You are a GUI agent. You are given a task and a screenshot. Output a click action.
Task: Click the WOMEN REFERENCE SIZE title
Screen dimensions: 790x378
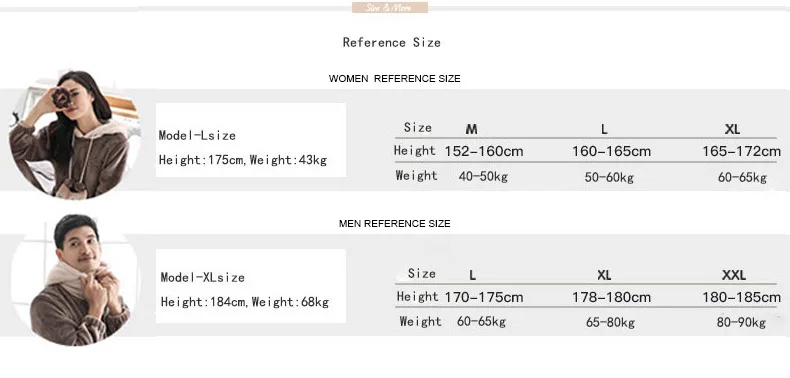point(394,79)
